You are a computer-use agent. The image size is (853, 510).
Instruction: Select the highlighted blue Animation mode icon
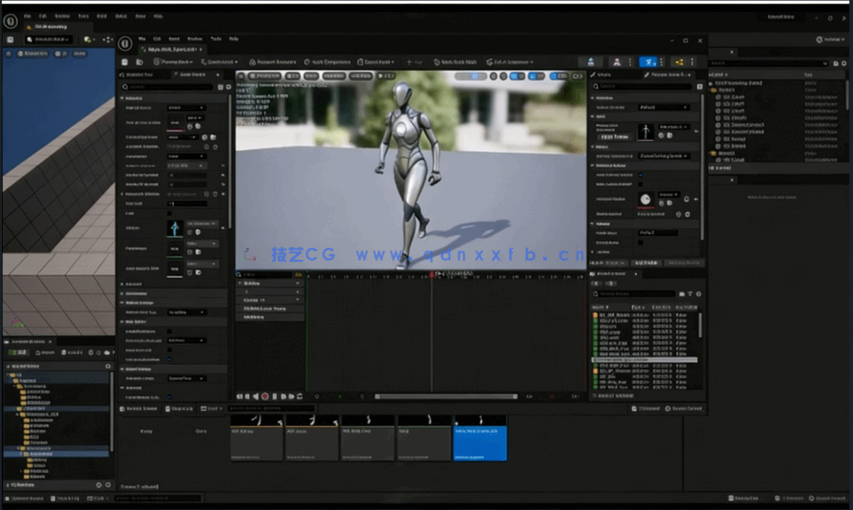(648, 62)
